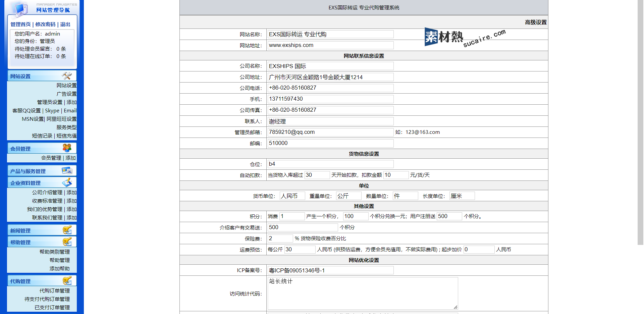Click the 公司电话 input field
644x314 pixels.
coord(330,88)
